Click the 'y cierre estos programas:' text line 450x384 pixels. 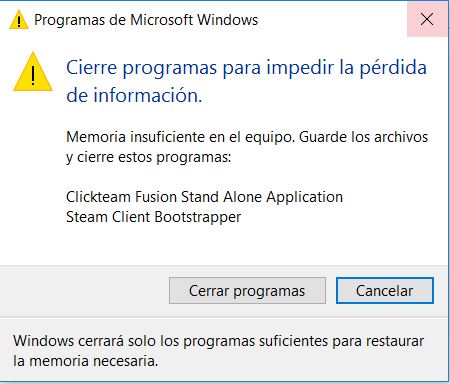tap(148, 157)
